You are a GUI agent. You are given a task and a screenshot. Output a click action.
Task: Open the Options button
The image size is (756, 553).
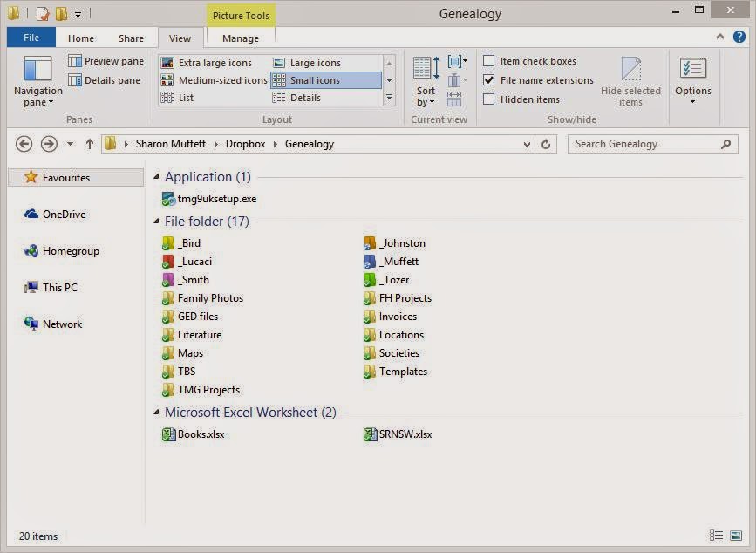pos(693,80)
